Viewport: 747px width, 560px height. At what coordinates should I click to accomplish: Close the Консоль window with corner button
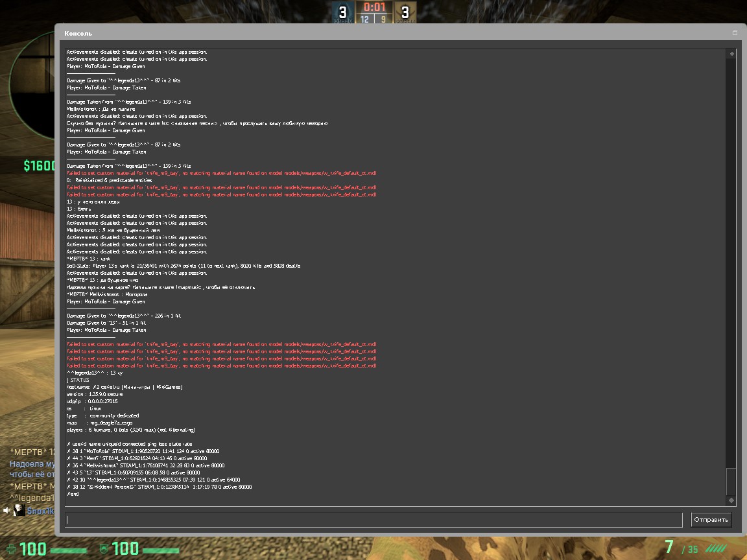735,33
